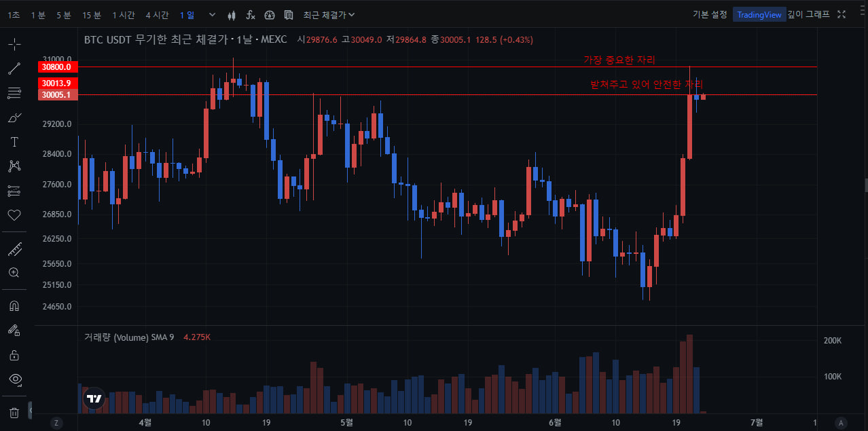The height and width of the screenshot is (431, 868).
Task: Select the ruler measure tool
Action: [14, 249]
